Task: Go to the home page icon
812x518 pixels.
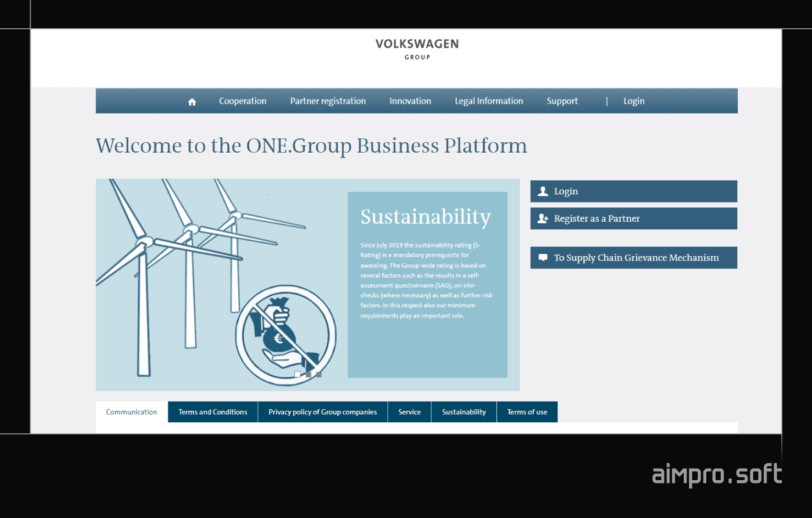Action: [192, 101]
